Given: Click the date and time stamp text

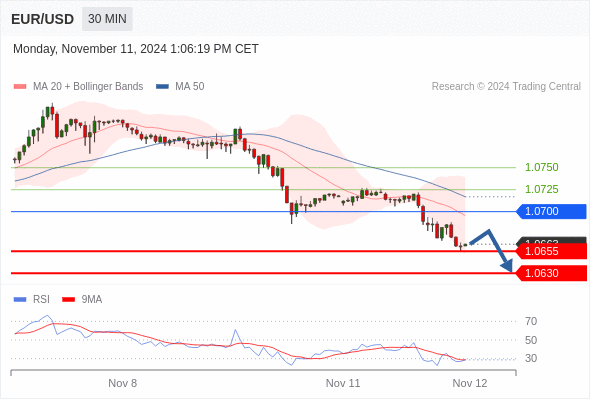Looking at the screenshot, I should pyautogui.click(x=136, y=49).
